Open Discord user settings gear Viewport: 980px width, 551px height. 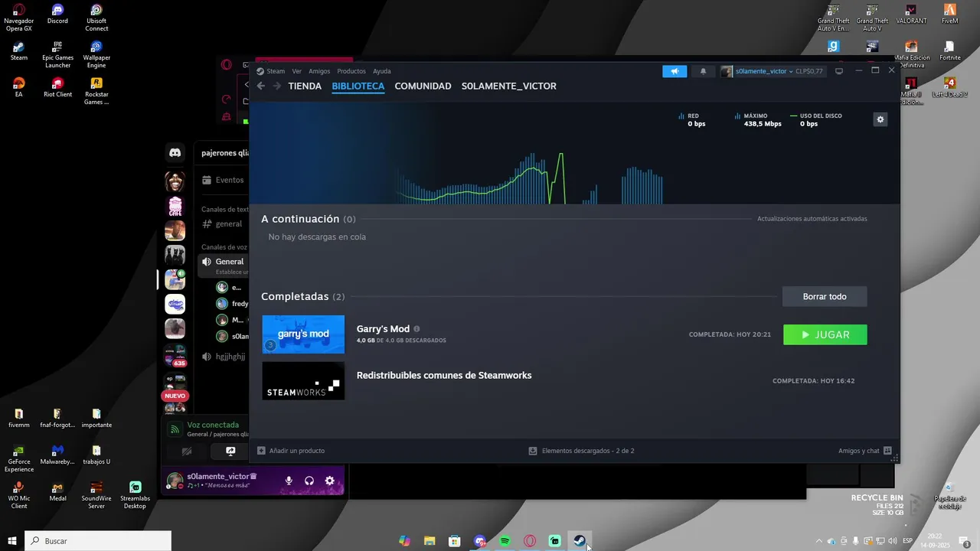[x=330, y=481]
